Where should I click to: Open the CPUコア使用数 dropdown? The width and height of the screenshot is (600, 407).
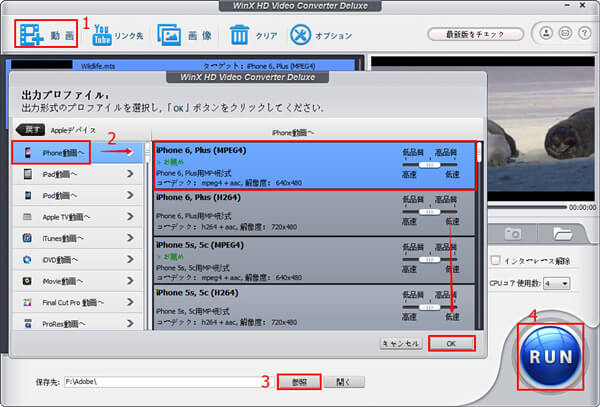556,284
